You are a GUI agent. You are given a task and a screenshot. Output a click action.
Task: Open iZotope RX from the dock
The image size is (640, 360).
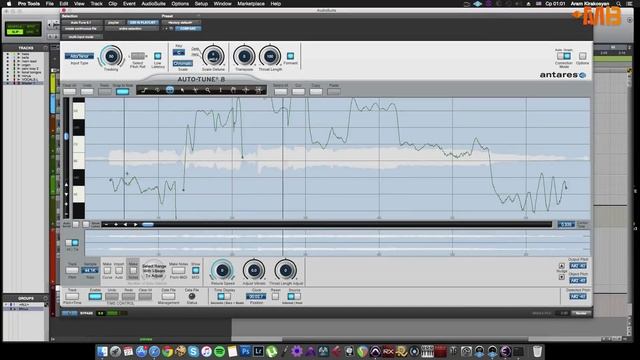(388, 351)
